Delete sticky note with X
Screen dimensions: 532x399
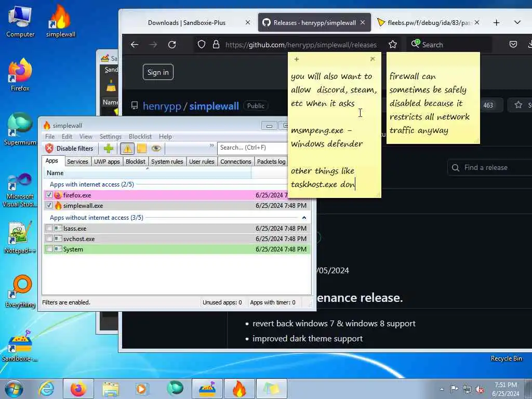click(x=373, y=59)
